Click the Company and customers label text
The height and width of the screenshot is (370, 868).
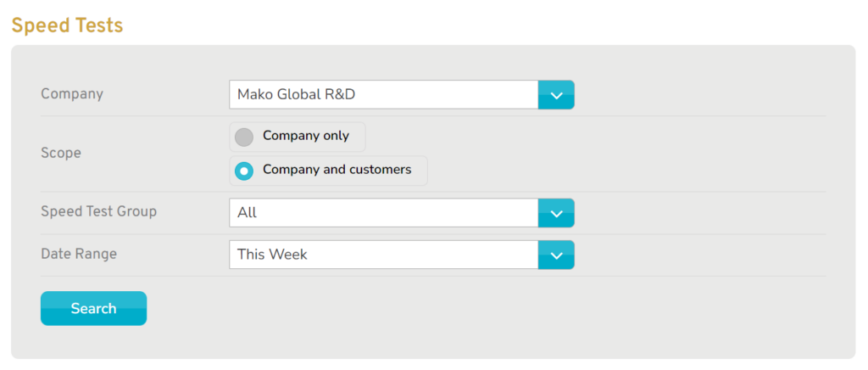click(x=337, y=170)
